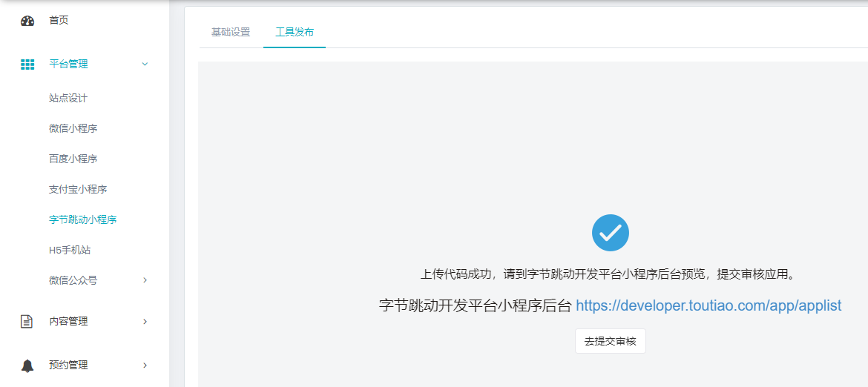Switch to the 基础设置 tab
The width and height of the screenshot is (868, 387).
pyautogui.click(x=231, y=33)
